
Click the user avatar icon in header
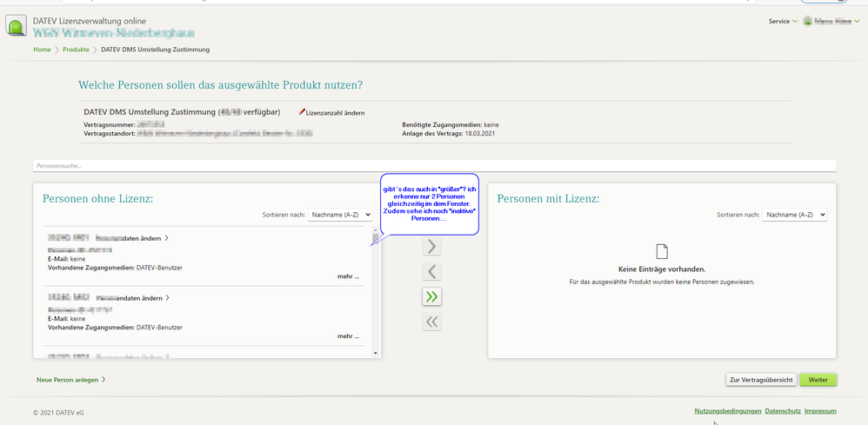pos(807,21)
